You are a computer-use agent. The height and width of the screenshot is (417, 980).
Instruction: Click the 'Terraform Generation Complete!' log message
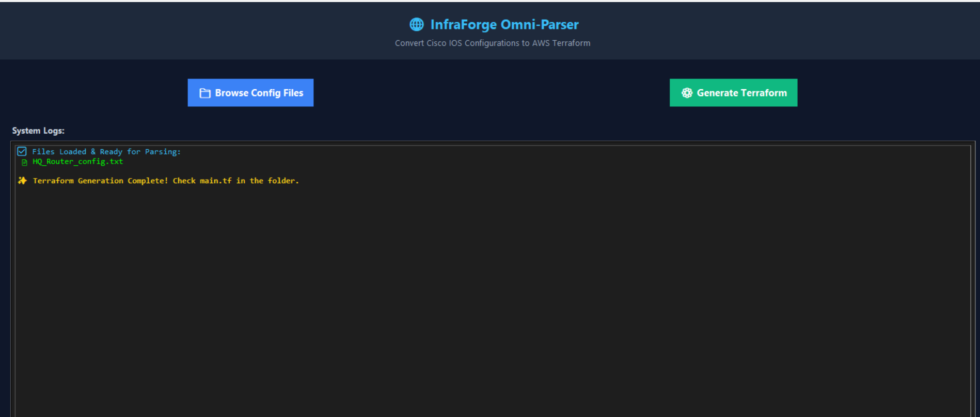tap(166, 181)
